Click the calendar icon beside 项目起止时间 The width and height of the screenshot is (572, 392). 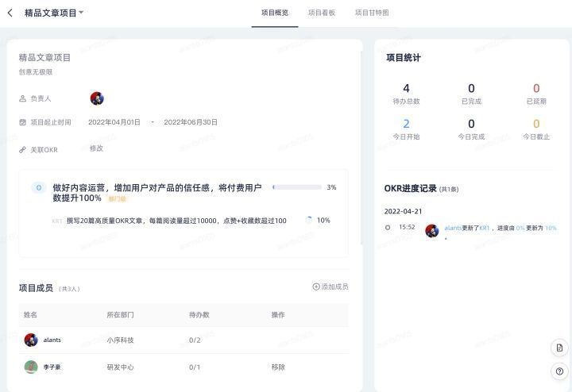coord(22,122)
